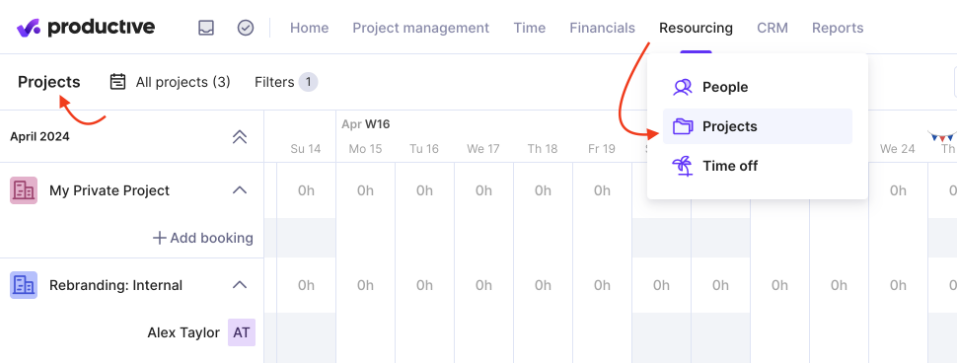Open the Reports section
The width and height of the screenshot is (959, 363).
tap(837, 28)
